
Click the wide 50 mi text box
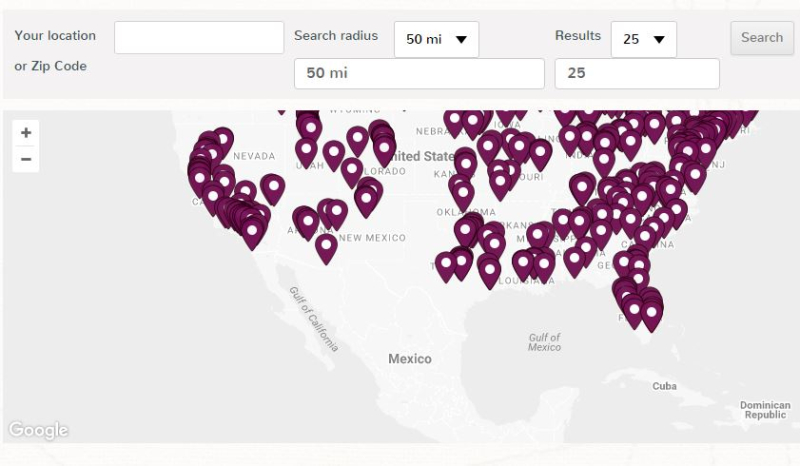[419, 73]
